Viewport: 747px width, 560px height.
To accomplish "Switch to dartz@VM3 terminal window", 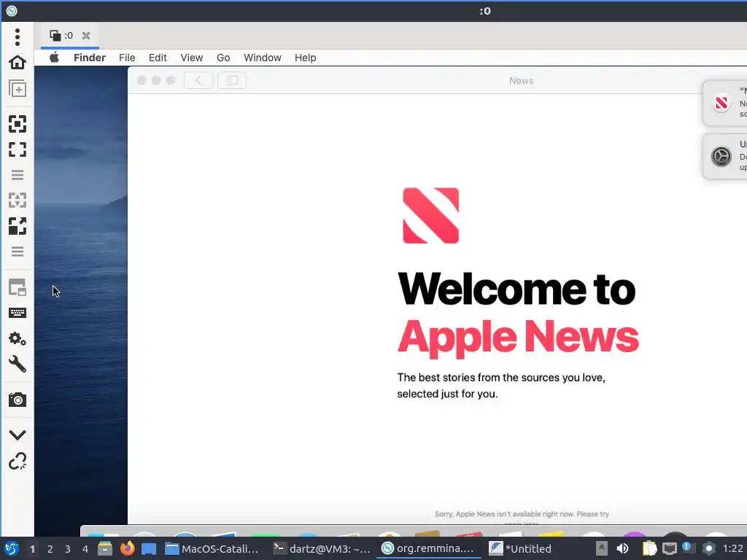I will click(x=322, y=548).
